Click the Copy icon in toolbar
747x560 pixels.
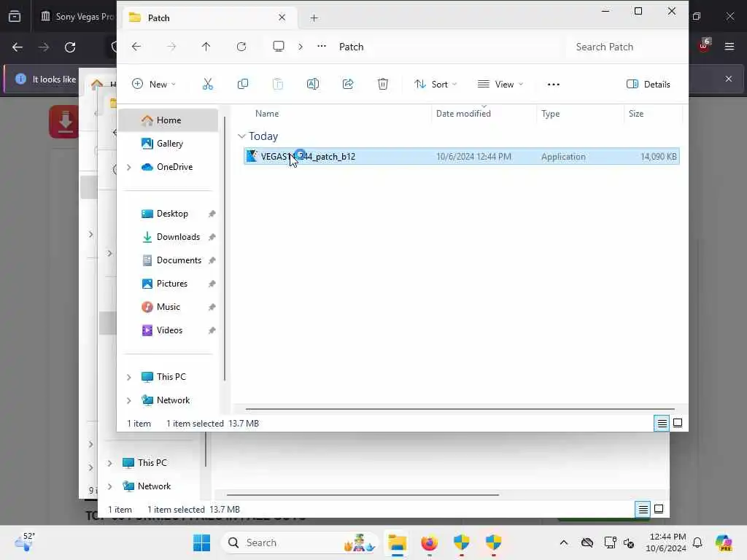pos(242,85)
